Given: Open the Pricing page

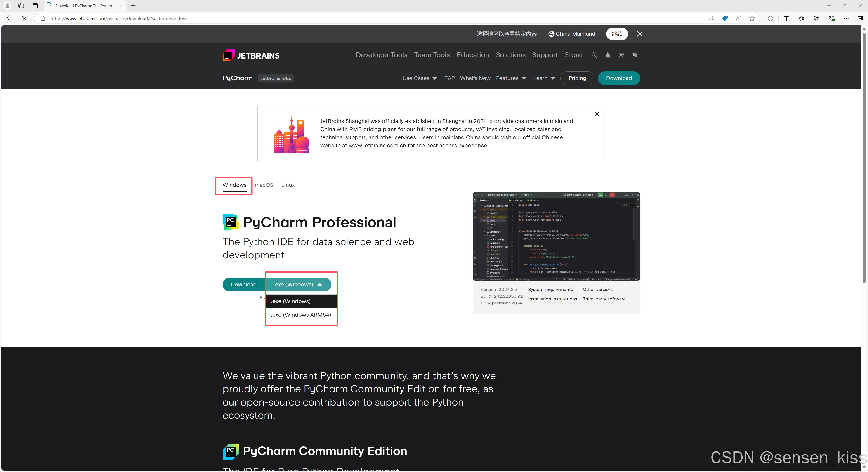Looking at the screenshot, I should pos(577,78).
